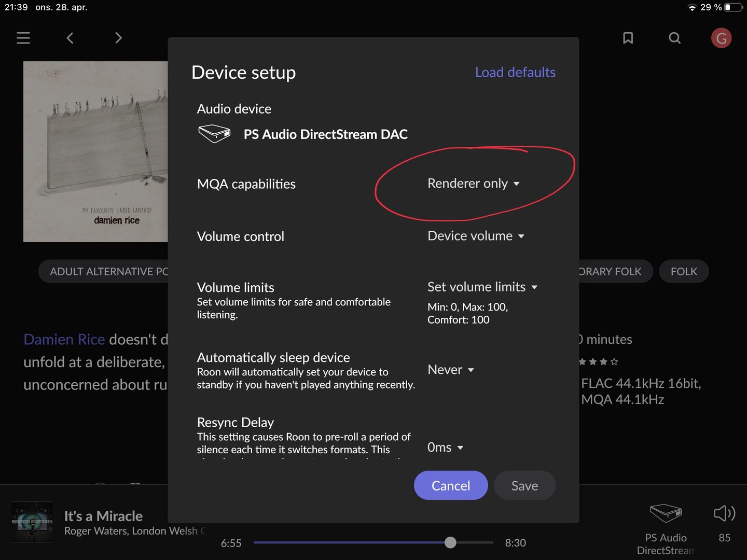Go forward with the right arrow
747x560 pixels.
coord(118,38)
